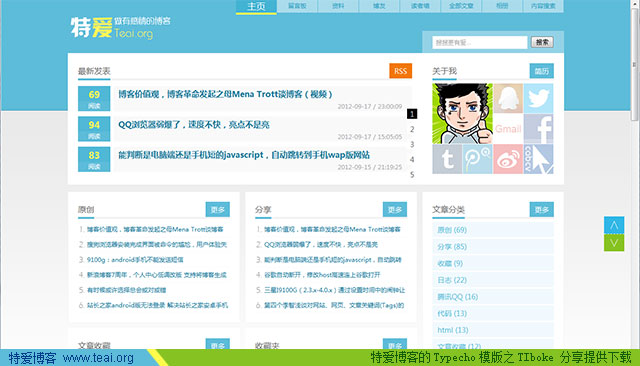Go to page 3 of latest posts
Image resolution: width=640 pixels, height=366 pixels.
pos(412,144)
